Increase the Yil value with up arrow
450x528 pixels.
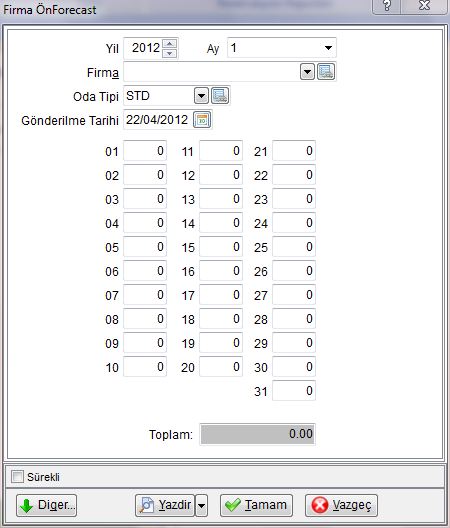(169, 43)
